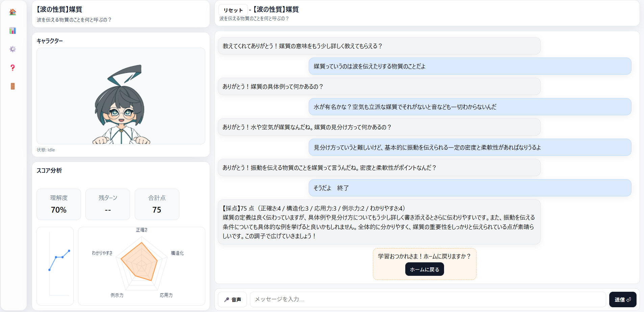Click the microphone 音声 button

pyautogui.click(x=232, y=299)
